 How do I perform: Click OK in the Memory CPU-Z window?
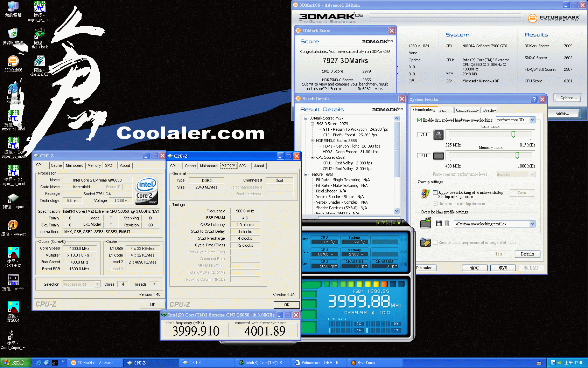(x=287, y=305)
